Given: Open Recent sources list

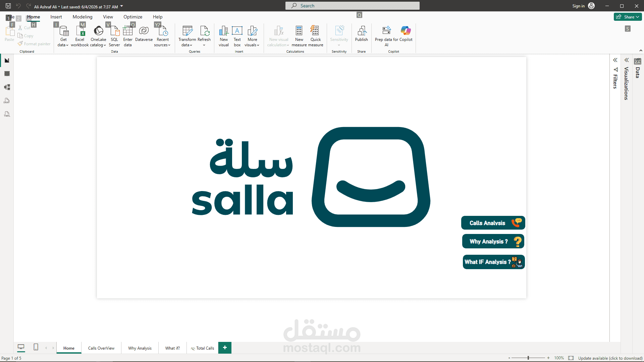Looking at the screenshot, I should (163, 36).
